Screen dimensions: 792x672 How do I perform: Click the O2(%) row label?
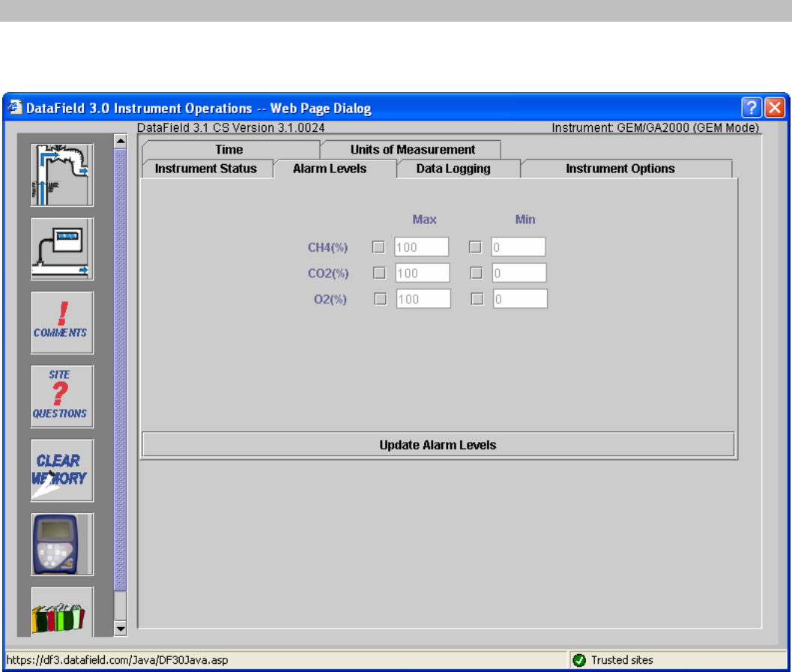330,300
